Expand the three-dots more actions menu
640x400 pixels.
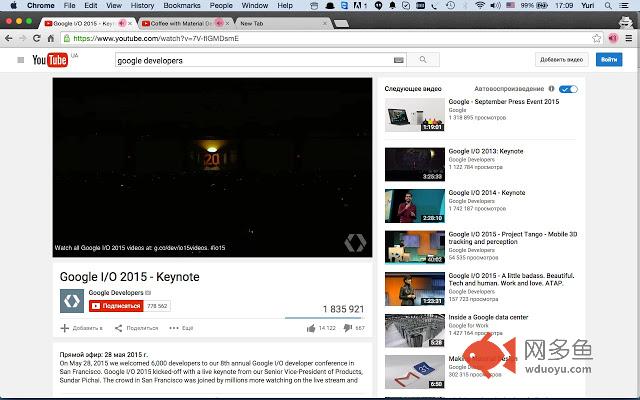pos(174,328)
